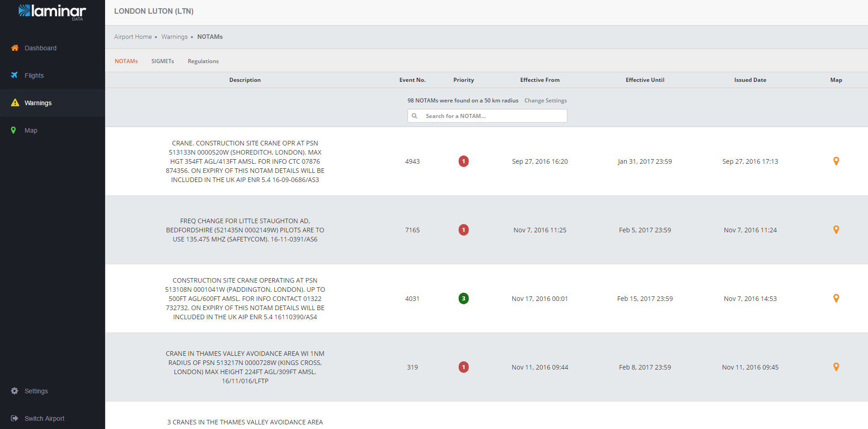This screenshot has width=868, height=429.
Task: Click the Change Settings link
Action: tap(545, 101)
